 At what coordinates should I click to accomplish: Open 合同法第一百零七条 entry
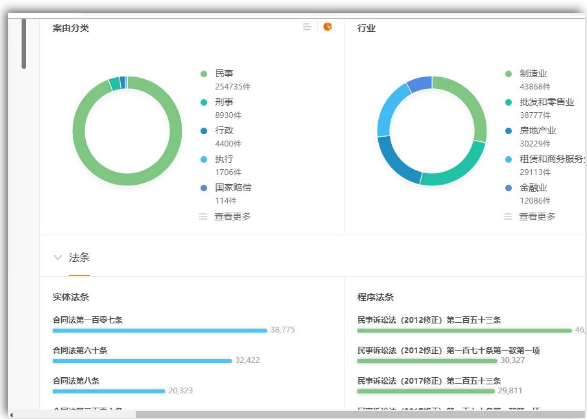(x=88, y=320)
